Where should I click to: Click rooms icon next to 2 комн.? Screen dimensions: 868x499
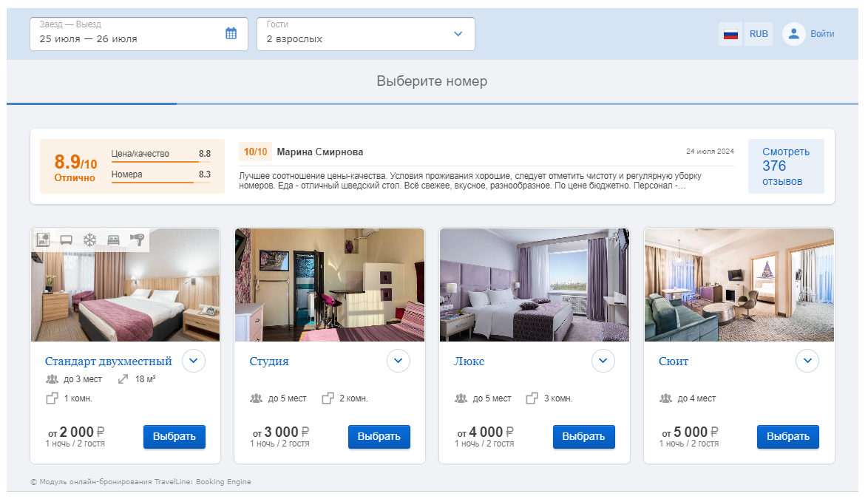click(x=328, y=398)
